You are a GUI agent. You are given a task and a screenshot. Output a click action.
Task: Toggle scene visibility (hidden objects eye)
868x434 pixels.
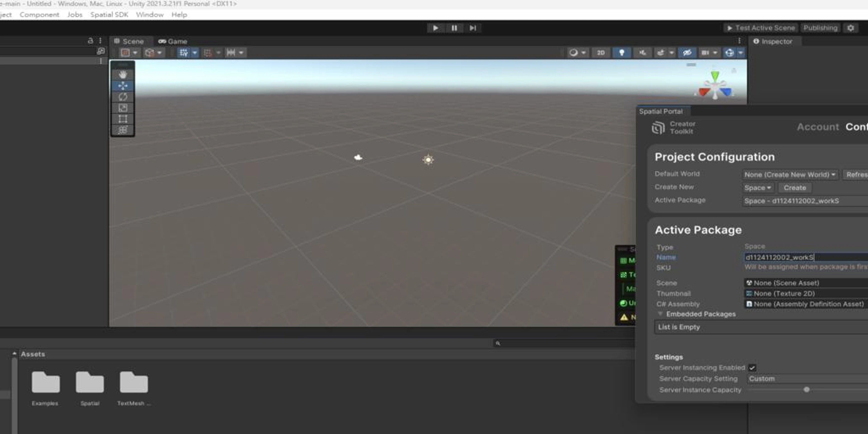click(687, 53)
